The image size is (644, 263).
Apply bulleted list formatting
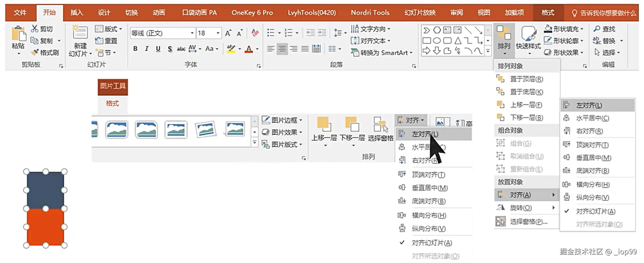click(271, 32)
